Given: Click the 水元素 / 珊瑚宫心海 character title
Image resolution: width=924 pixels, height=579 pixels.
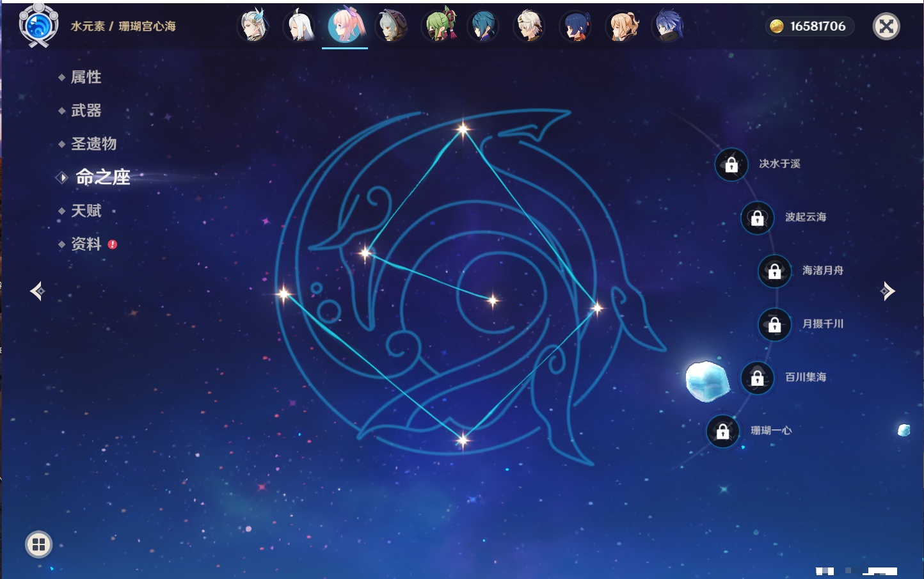Looking at the screenshot, I should [x=123, y=26].
